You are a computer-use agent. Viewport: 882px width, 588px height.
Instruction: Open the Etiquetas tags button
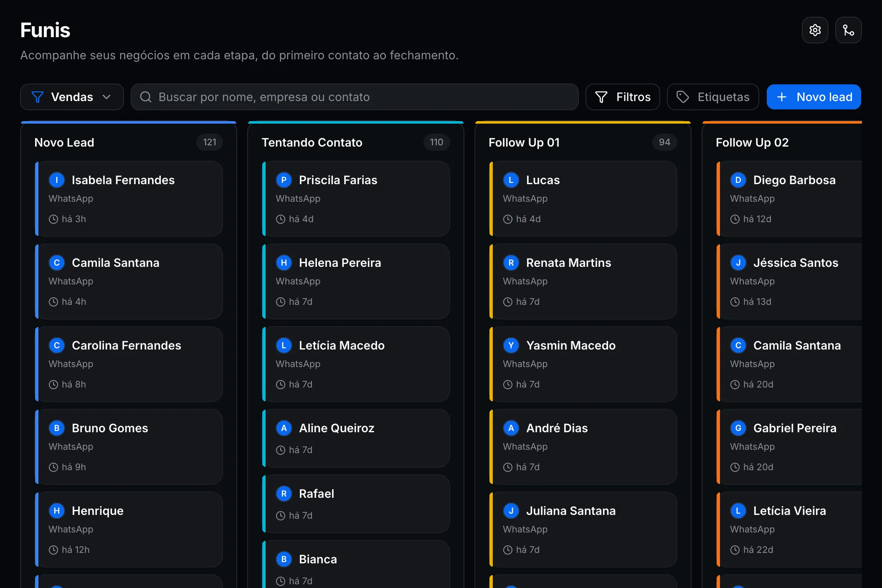tap(713, 97)
